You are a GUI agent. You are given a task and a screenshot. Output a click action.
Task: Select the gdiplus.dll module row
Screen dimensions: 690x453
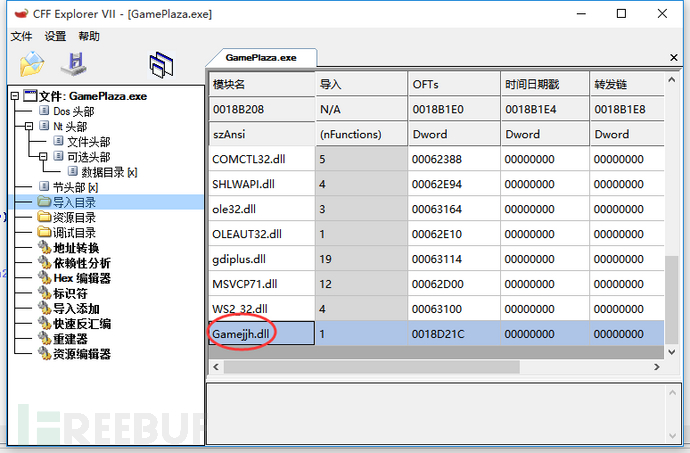pyautogui.click(x=436, y=259)
